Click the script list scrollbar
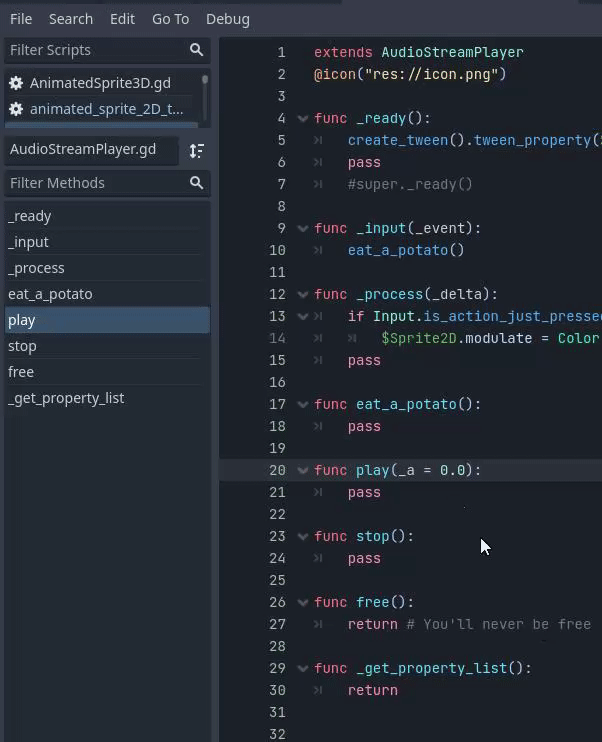The image size is (602, 742). click(205, 97)
